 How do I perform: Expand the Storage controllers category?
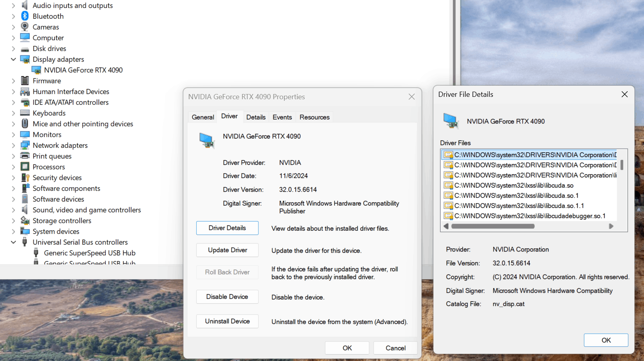13,221
